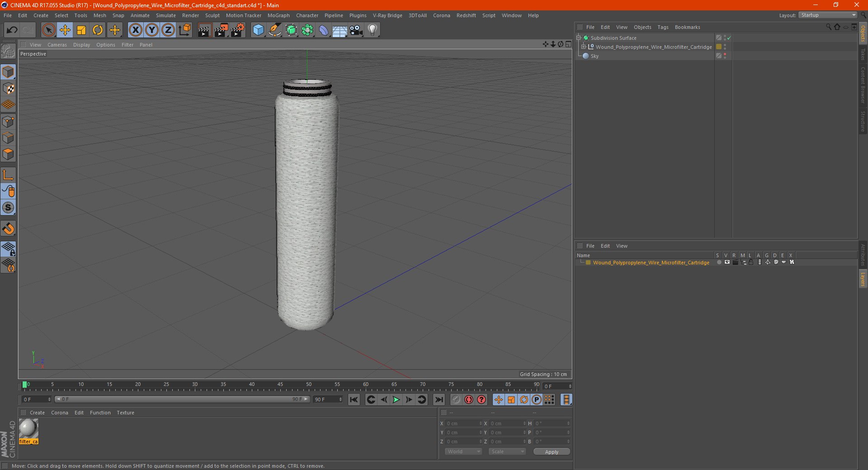Open the Simulate menu
Screen dimensions: 868x470
click(x=165, y=15)
